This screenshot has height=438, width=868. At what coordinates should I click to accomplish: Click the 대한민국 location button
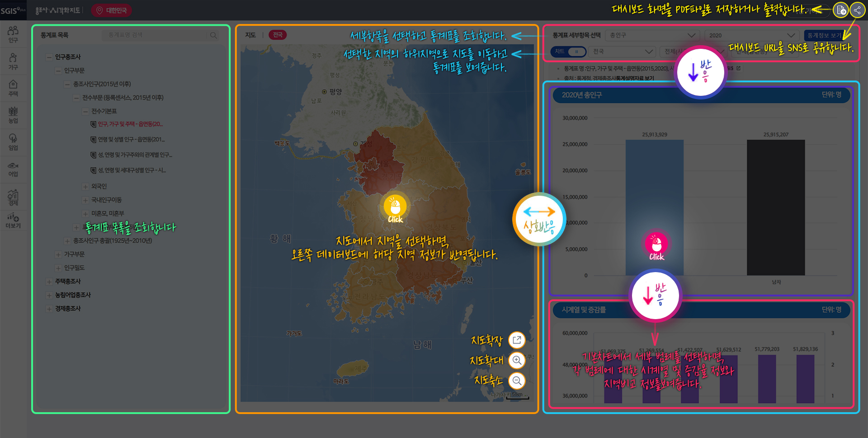(112, 10)
